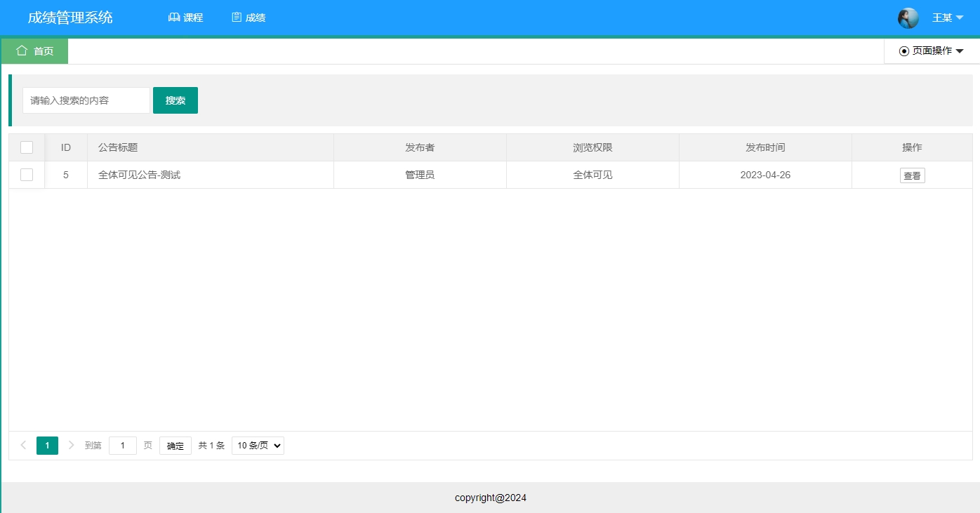Check the select-all checkbox in table header
The height and width of the screenshot is (513, 980).
pyautogui.click(x=27, y=147)
